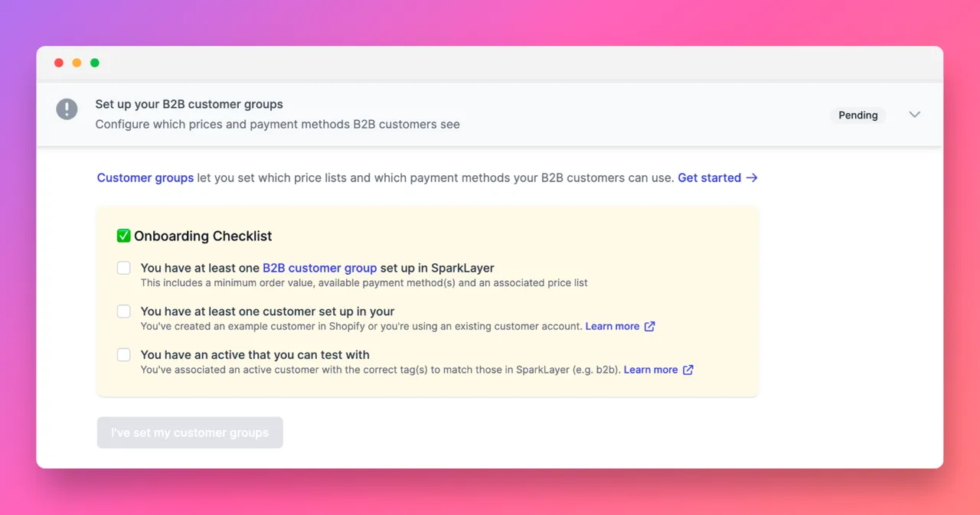Screen dimensions: 980x515
Task: Click the Pending status badge
Action: coord(857,116)
